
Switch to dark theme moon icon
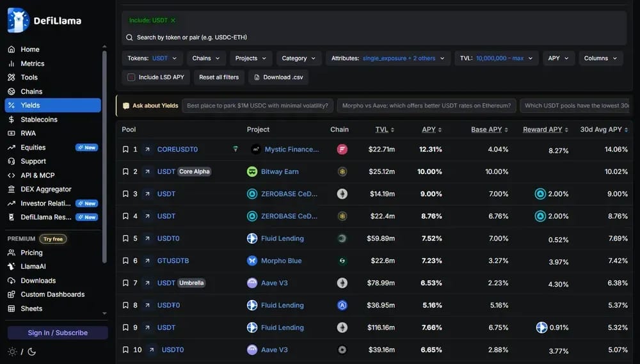[x=32, y=351]
